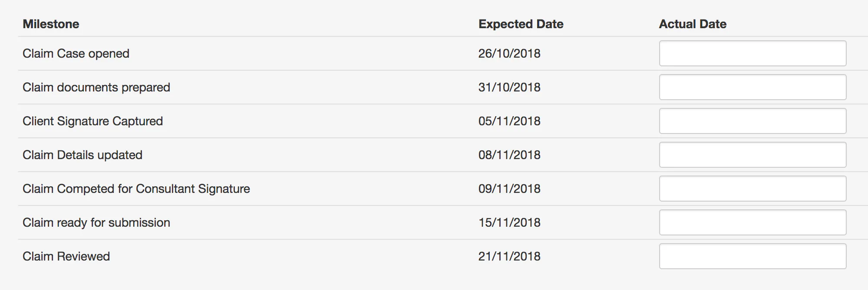
Task: Click the expected date 15/11/2018
Action: [509, 222]
